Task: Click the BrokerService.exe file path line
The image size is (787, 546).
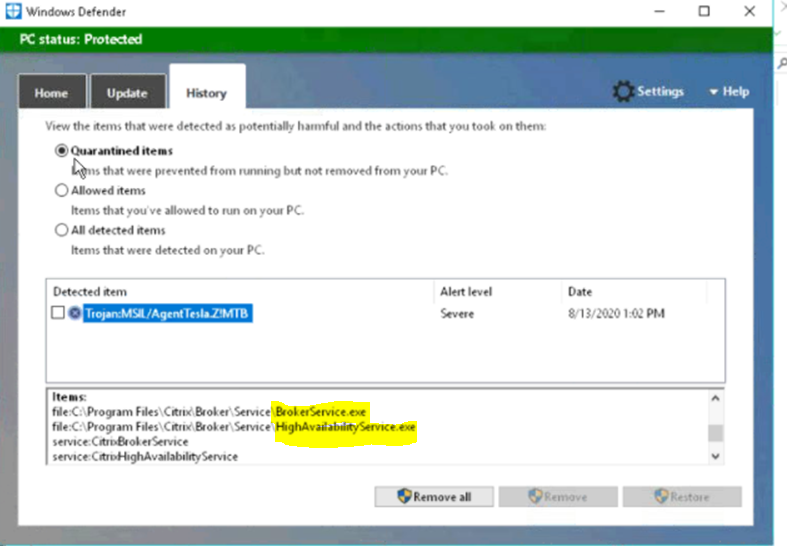Action: coord(209,412)
